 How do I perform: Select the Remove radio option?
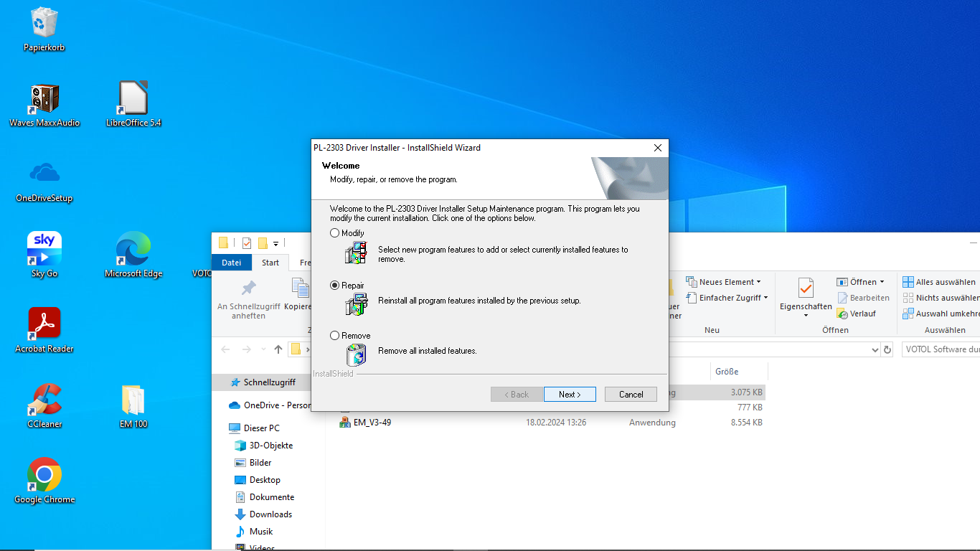pyautogui.click(x=335, y=336)
